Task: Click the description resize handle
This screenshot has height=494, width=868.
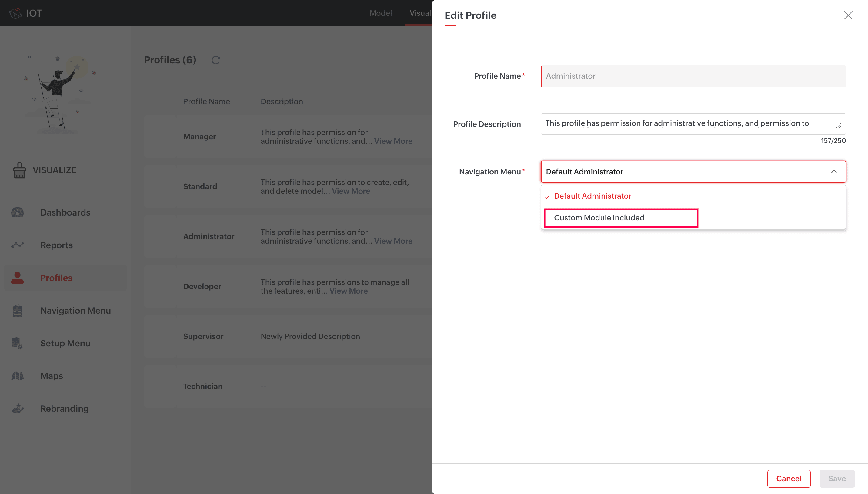Action: pos(839,126)
